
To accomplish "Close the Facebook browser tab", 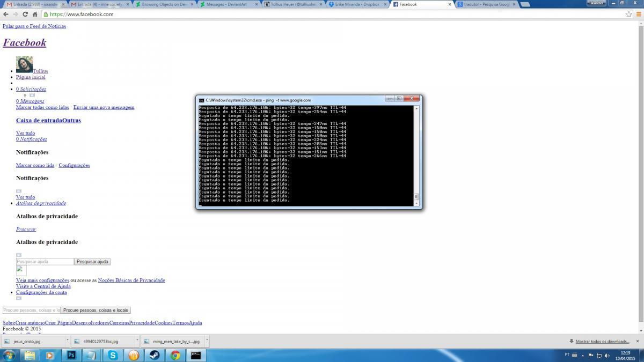I will (450, 4).
